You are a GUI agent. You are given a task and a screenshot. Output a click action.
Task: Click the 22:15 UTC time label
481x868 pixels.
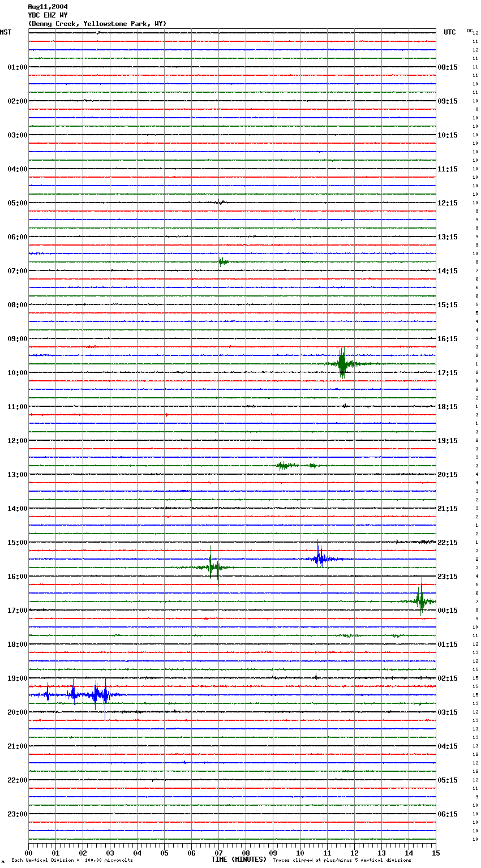click(448, 543)
